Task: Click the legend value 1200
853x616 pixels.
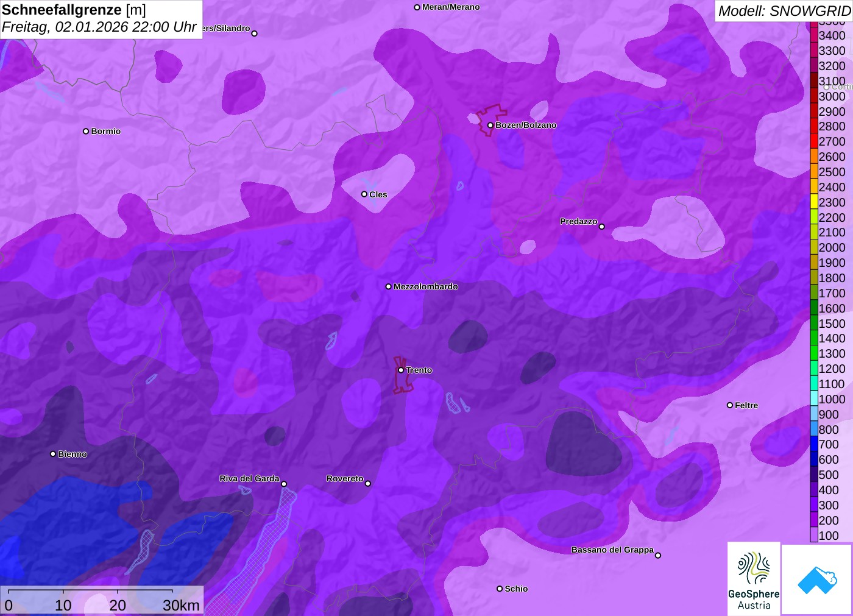Action: click(832, 369)
